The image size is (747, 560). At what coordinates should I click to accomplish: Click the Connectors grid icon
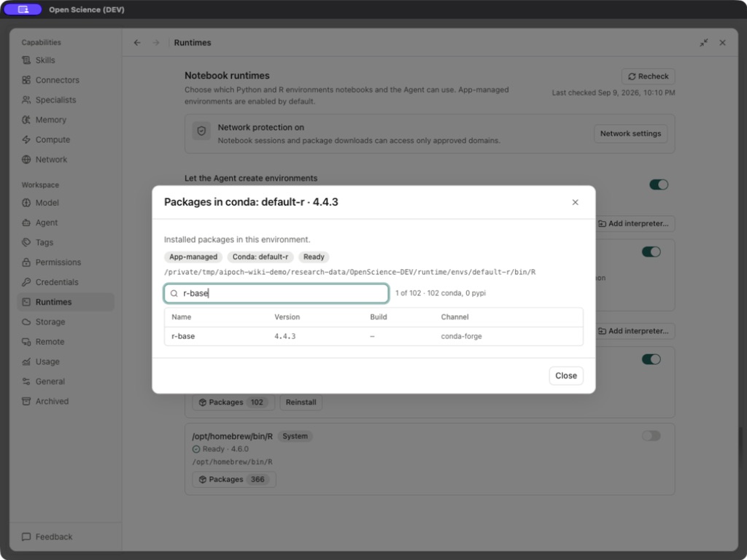[26, 80]
